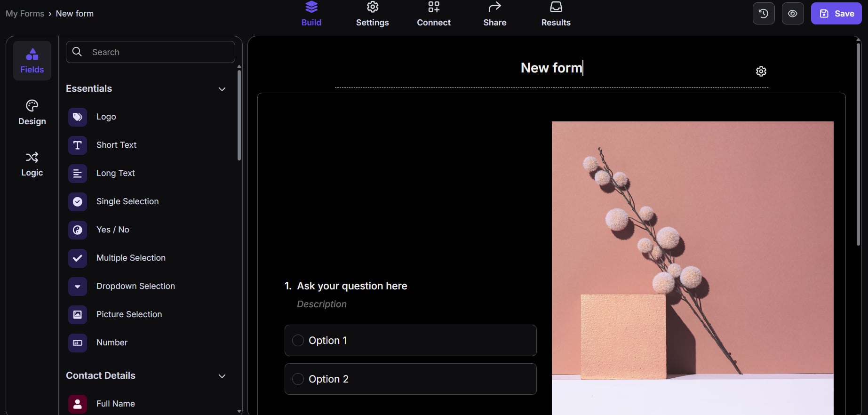Edit the New form title

(551, 68)
